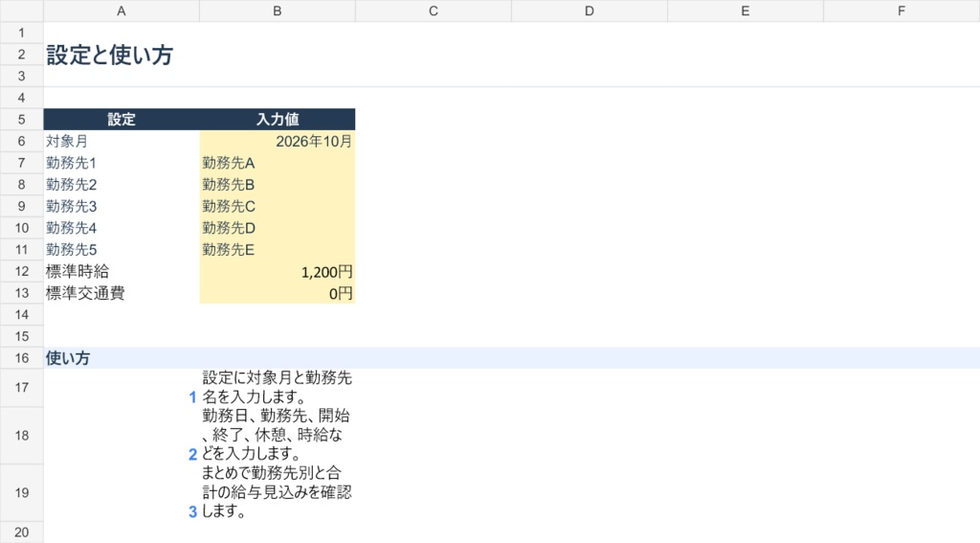Viewport: 980px width, 543px height.
Task: Select row 20 header
Action: click(x=21, y=532)
